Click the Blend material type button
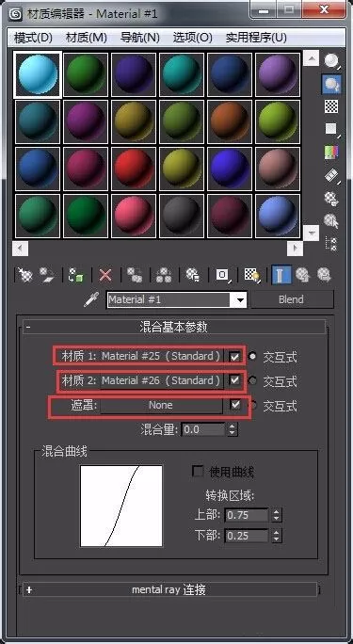The height and width of the screenshot is (644, 353). pyautogui.click(x=292, y=299)
